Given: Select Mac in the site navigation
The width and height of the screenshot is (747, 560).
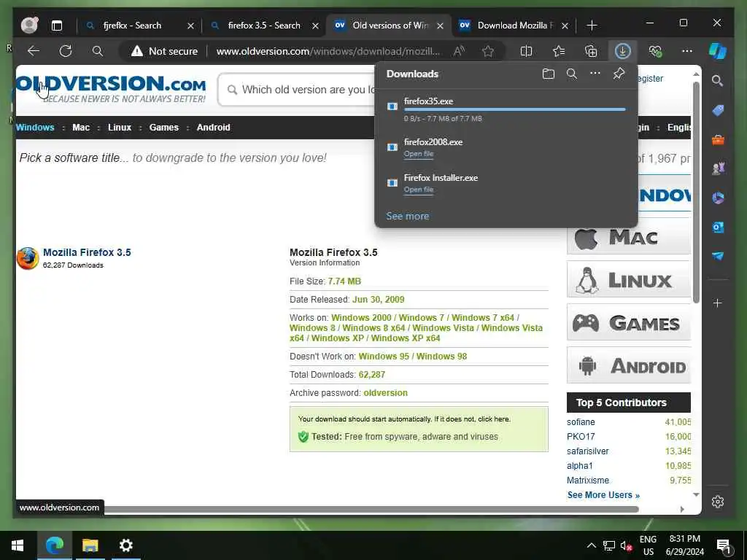Looking at the screenshot, I should click(x=81, y=127).
